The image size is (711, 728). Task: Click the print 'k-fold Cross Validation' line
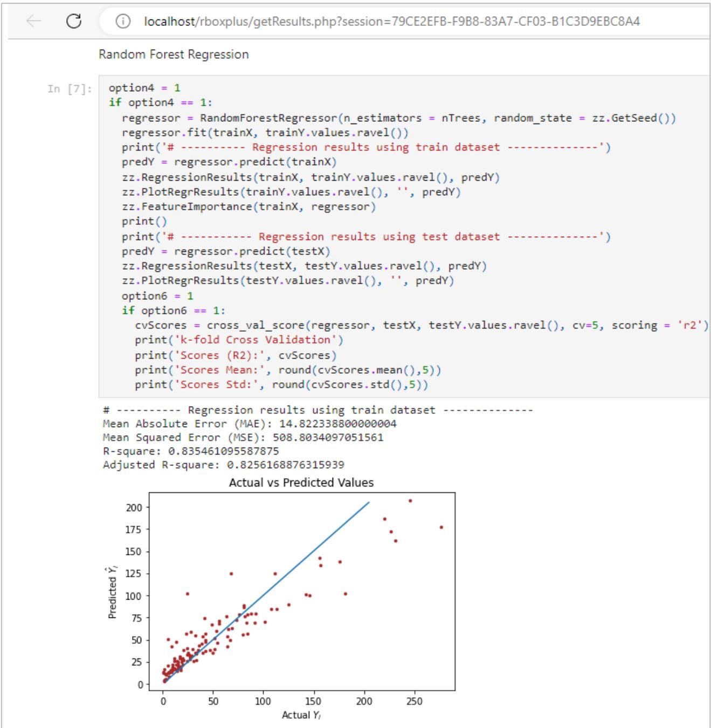(x=239, y=340)
